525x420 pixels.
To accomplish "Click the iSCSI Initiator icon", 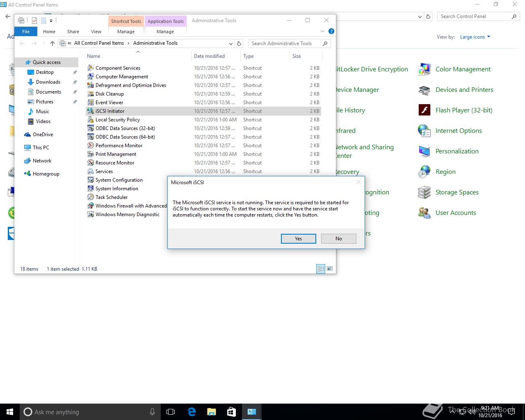I will pos(91,111).
